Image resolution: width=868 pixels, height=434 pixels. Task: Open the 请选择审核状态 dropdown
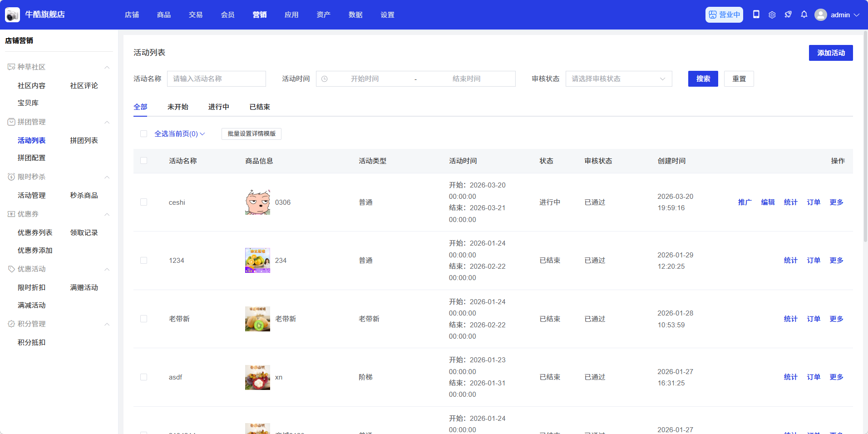click(618, 79)
